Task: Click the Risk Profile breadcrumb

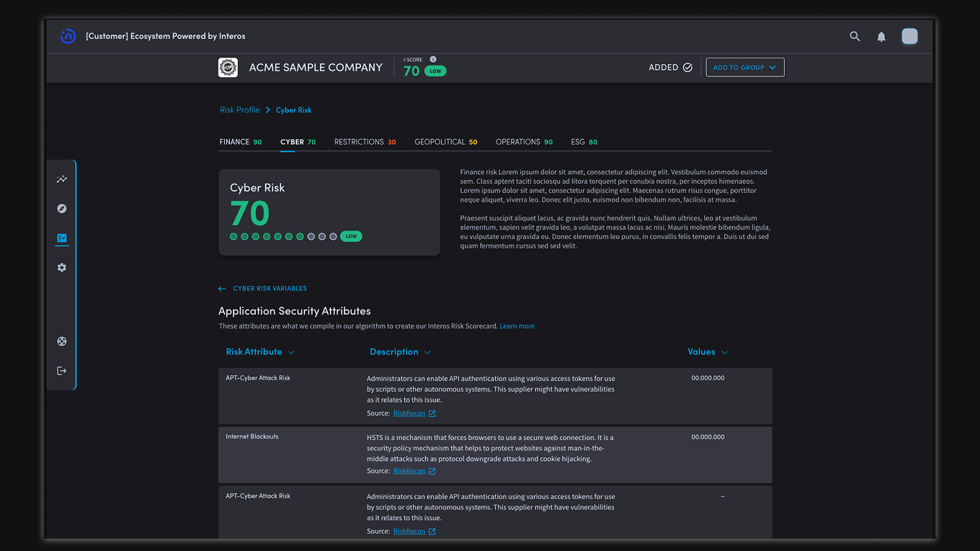Action: (x=239, y=109)
